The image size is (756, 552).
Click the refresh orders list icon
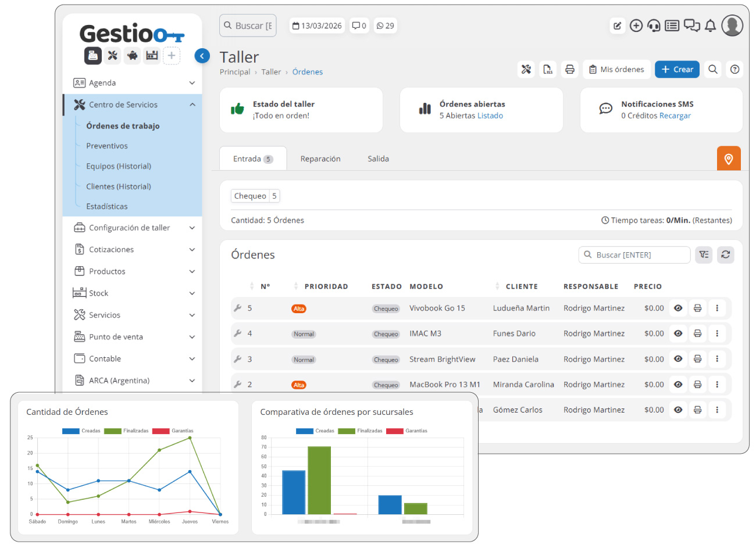(725, 255)
